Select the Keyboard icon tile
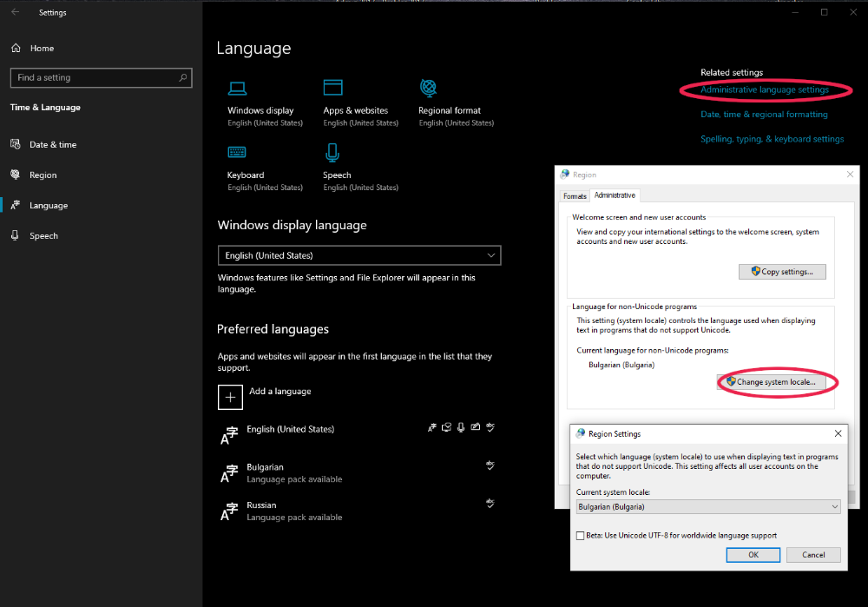 [x=237, y=153]
